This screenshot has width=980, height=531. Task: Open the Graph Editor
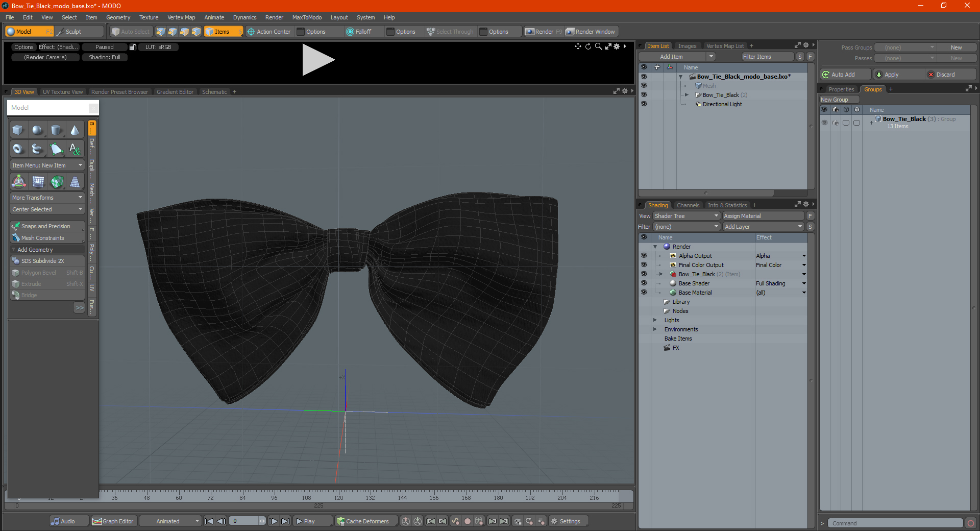point(113,521)
